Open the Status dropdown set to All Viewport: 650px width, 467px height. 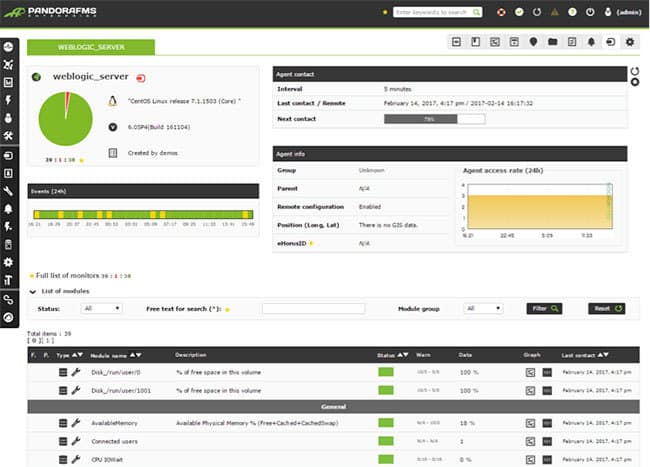(102, 308)
